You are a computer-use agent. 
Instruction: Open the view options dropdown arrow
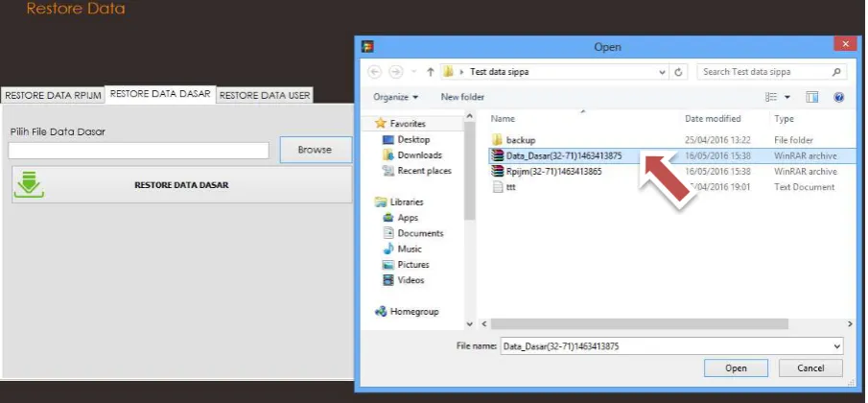pos(787,98)
